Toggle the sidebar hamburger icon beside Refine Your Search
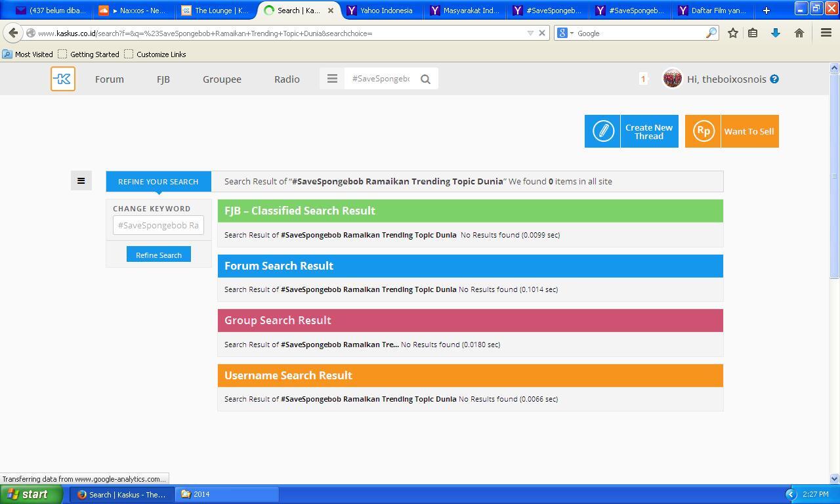This screenshot has width=840, height=504. [81, 180]
